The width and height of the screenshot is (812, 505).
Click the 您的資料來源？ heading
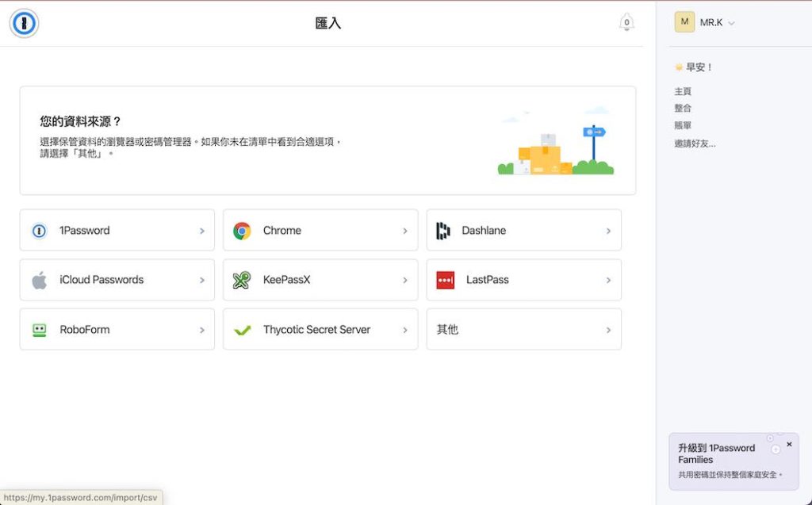pyautogui.click(x=80, y=122)
